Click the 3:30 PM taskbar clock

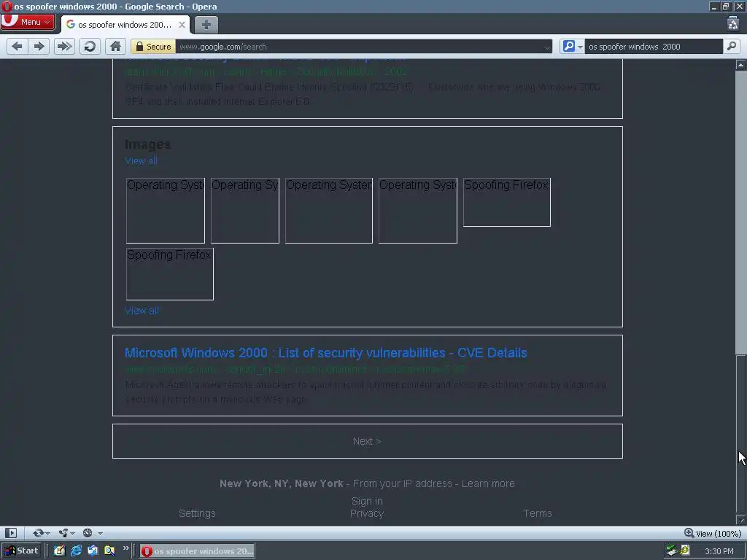[x=719, y=551]
